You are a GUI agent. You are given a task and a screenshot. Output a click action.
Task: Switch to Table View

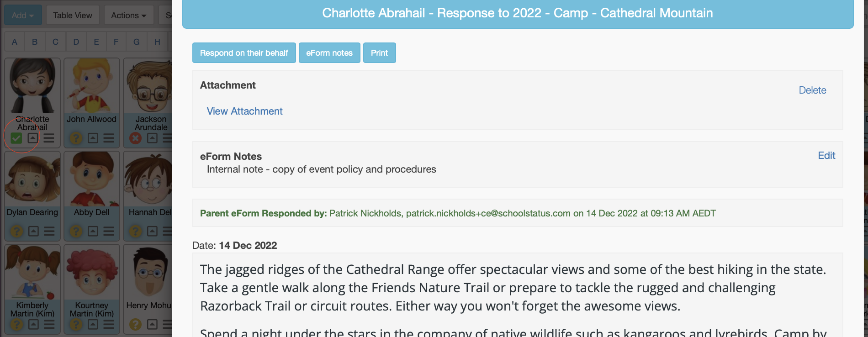[x=72, y=16]
